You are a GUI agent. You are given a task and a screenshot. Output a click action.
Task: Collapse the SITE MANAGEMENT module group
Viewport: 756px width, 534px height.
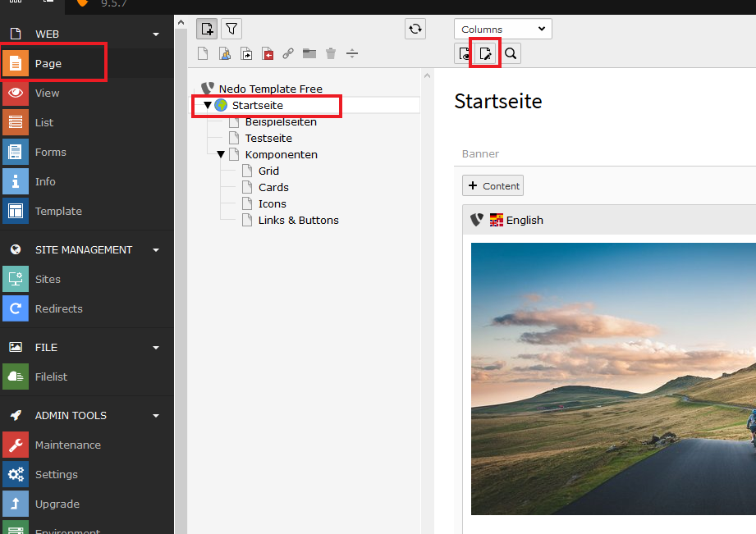pyautogui.click(x=156, y=250)
